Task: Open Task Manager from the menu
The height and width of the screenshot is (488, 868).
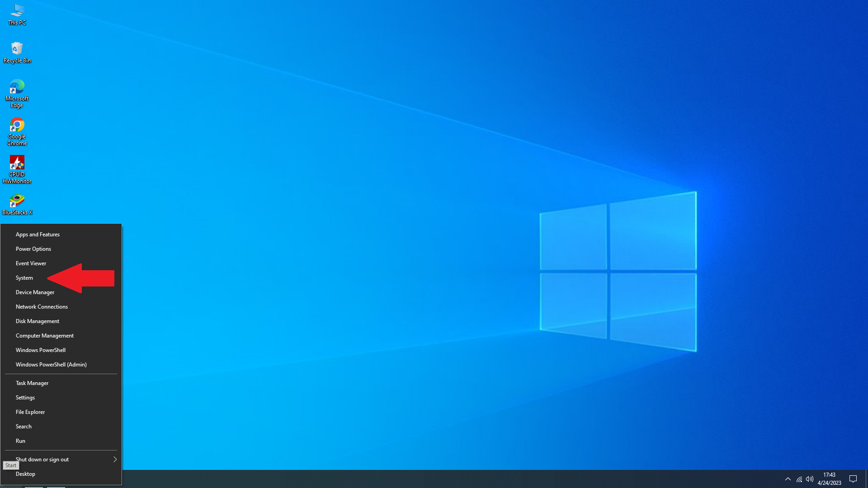Action: click(32, 383)
